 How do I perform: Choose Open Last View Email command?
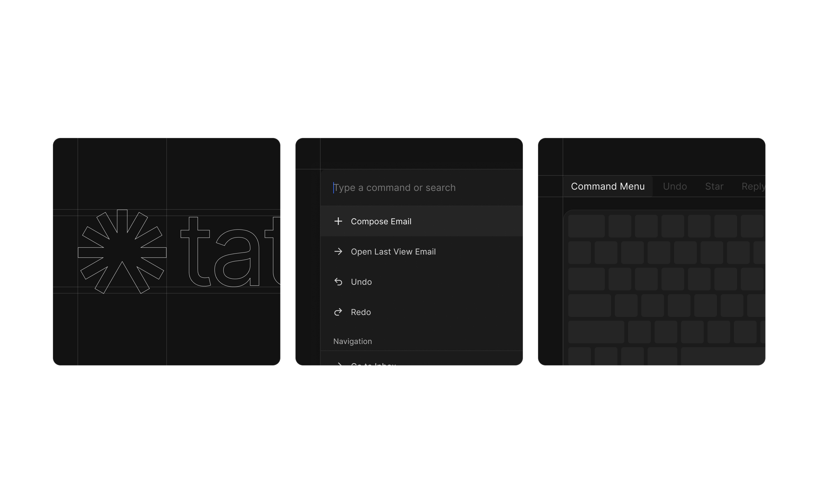tap(421, 252)
